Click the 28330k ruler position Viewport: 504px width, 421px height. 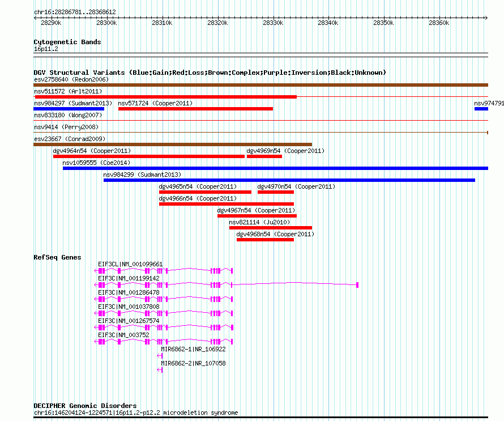point(273,23)
